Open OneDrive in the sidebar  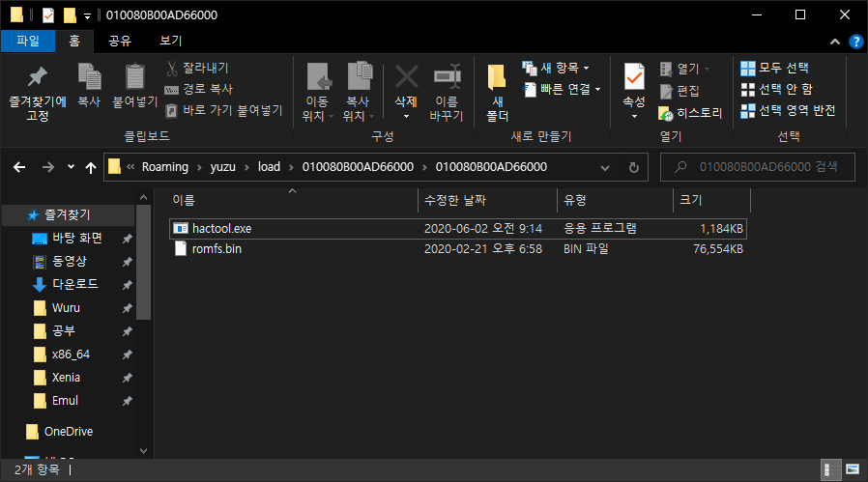(68, 432)
